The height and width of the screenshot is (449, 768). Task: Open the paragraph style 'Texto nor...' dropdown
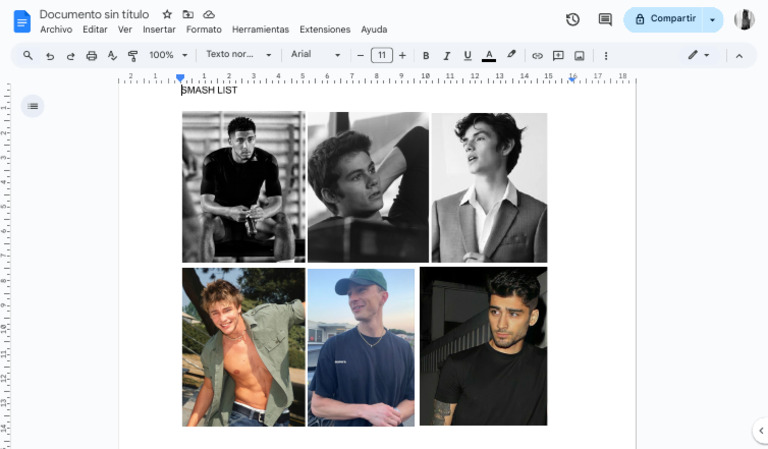coord(239,55)
